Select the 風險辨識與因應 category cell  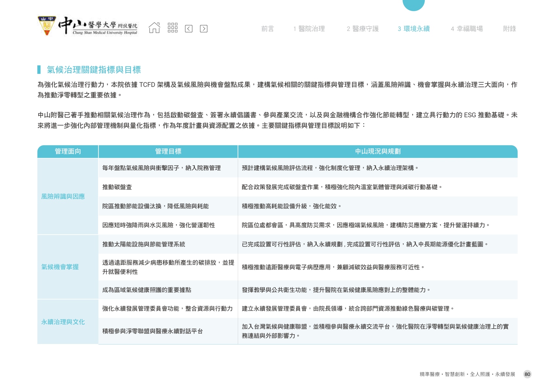63,196
